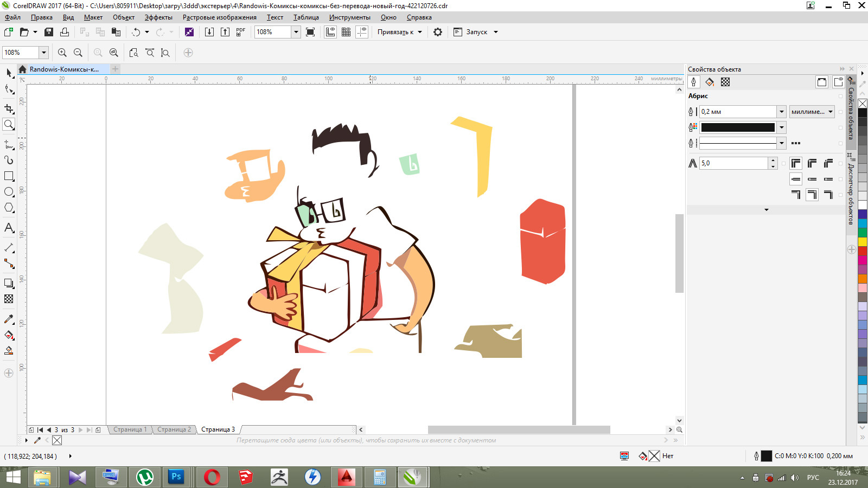Screen dimensions: 868x488
Task: Switch to Страница 2 page tab
Action: 174,429
